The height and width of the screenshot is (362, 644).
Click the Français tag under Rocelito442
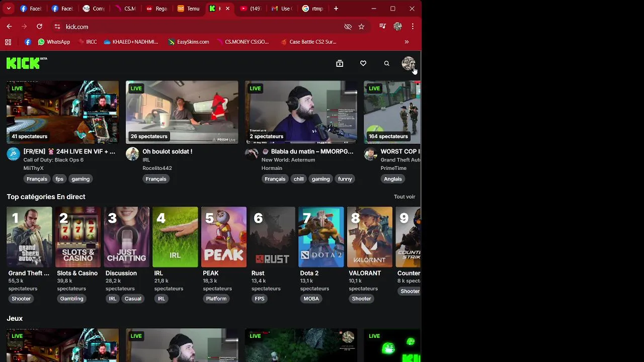point(156,179)
